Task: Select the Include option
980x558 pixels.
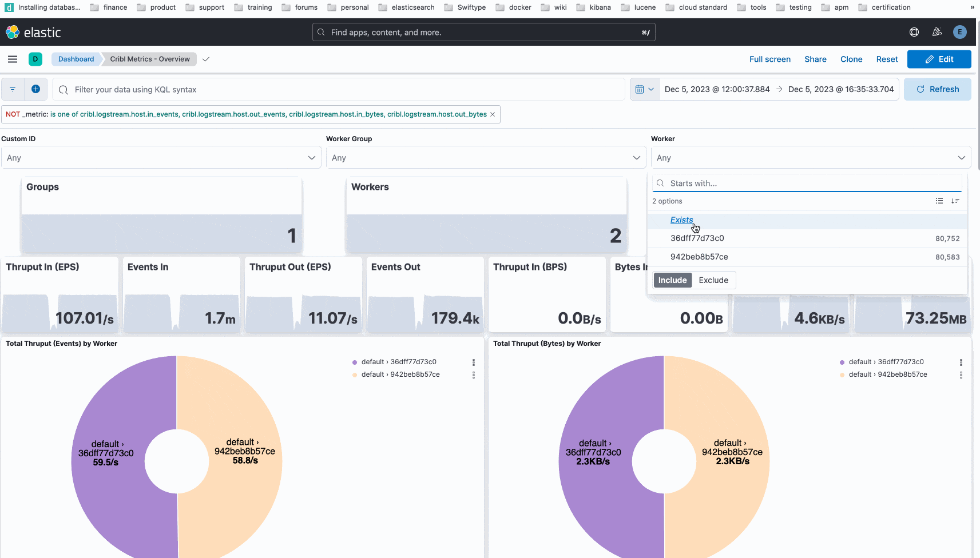Action: (x=672, y=280)
